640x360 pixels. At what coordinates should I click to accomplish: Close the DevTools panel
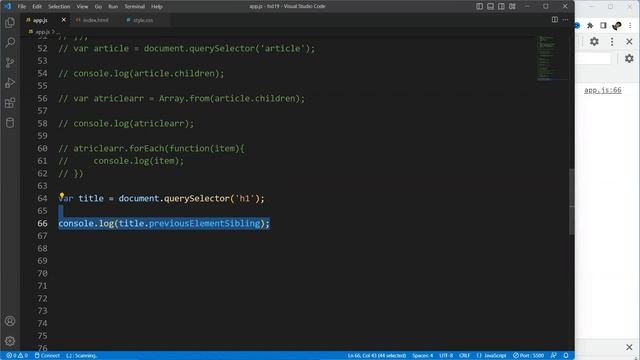coord(629,41)
